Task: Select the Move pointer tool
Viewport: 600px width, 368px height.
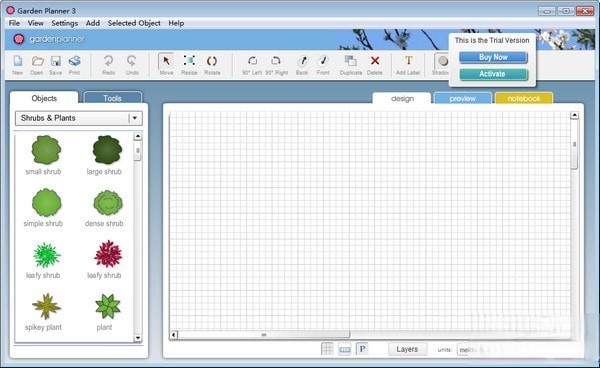Action: click(x=166, y=61)
